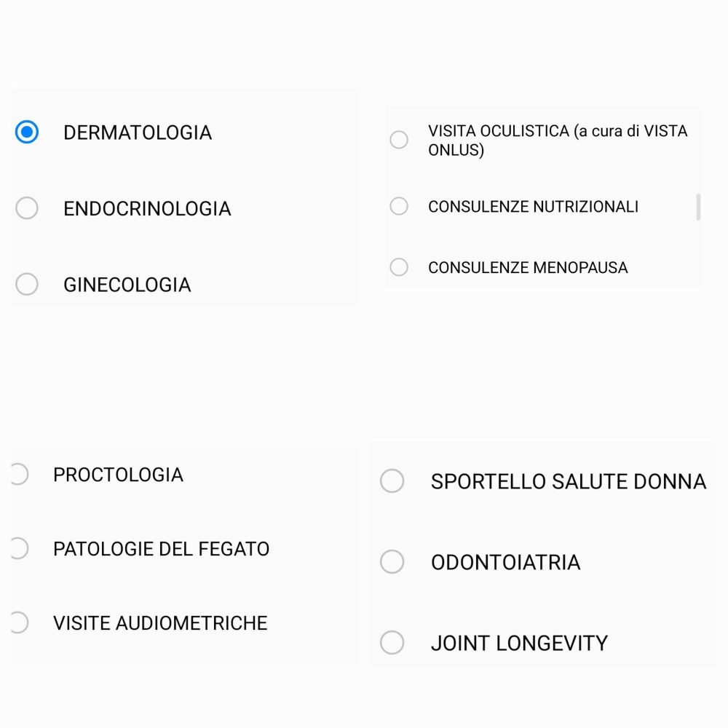Tap the JOINT LONGEVITY label text

[519, 643]
